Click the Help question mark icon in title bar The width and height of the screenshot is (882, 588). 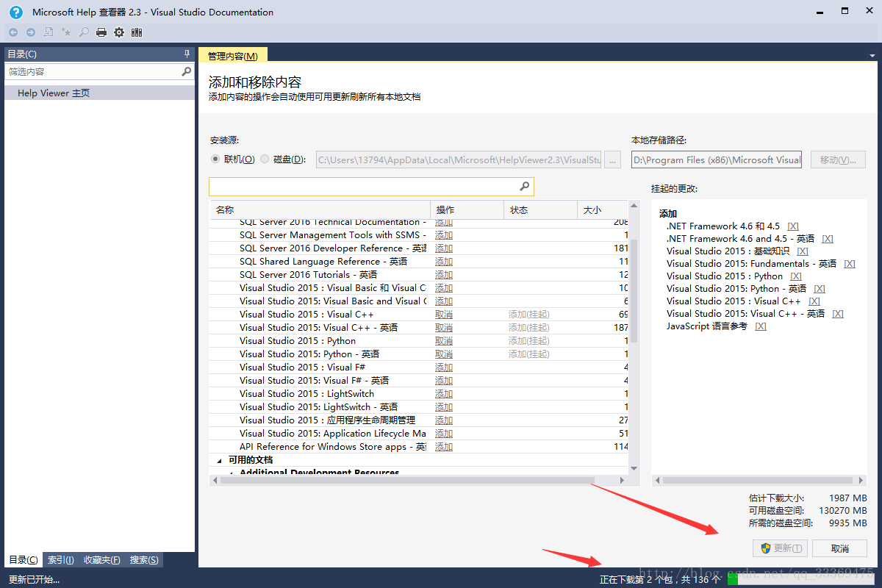[16, 12]
